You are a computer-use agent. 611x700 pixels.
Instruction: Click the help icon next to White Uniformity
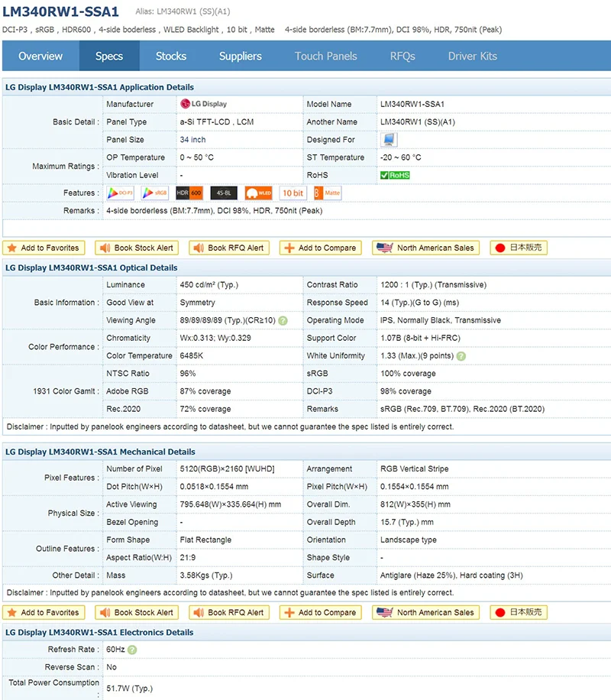(461, 356)
